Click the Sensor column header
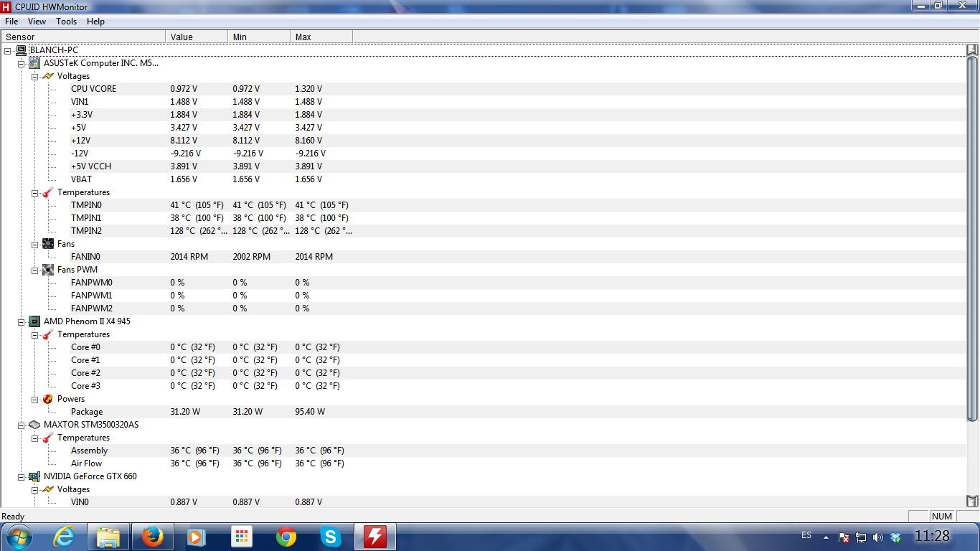This screenshot has height=551, width=980. [83, 37]
